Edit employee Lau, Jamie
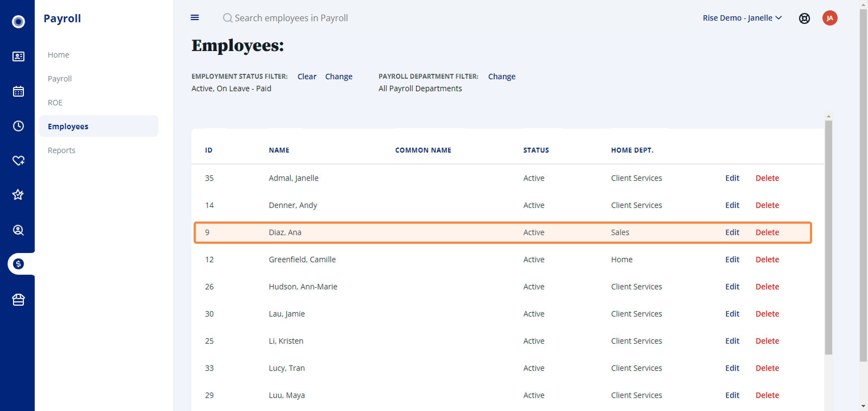The image size is (868, 411). (x=732, y=314)
